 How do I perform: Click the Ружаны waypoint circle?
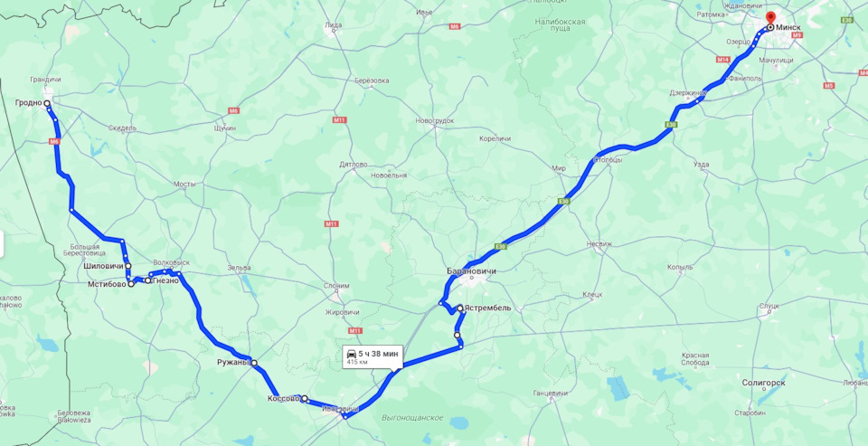(254, 363)
